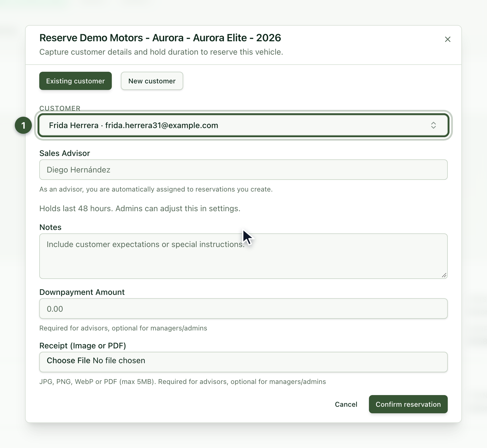Click the 'CUSTOMER' field label
This screenshot has height=448, width=487.
[60, 108]
